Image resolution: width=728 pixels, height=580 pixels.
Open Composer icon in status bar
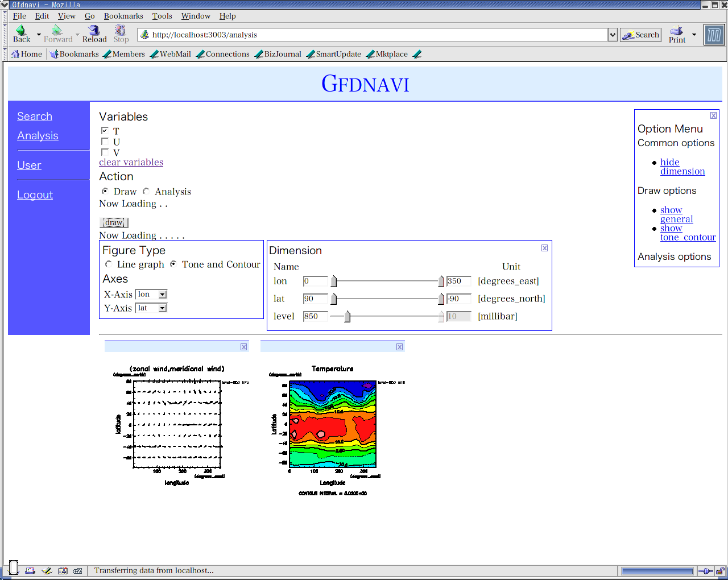47,570
